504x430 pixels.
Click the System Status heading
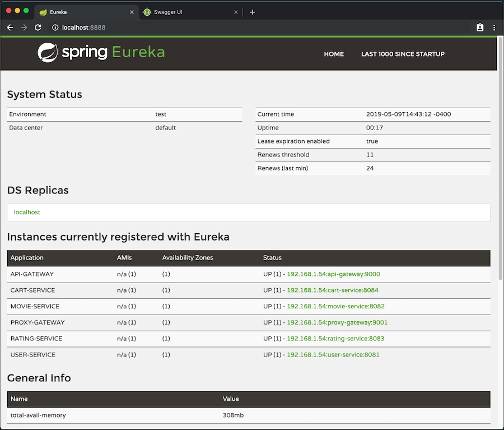coord(45,95)
